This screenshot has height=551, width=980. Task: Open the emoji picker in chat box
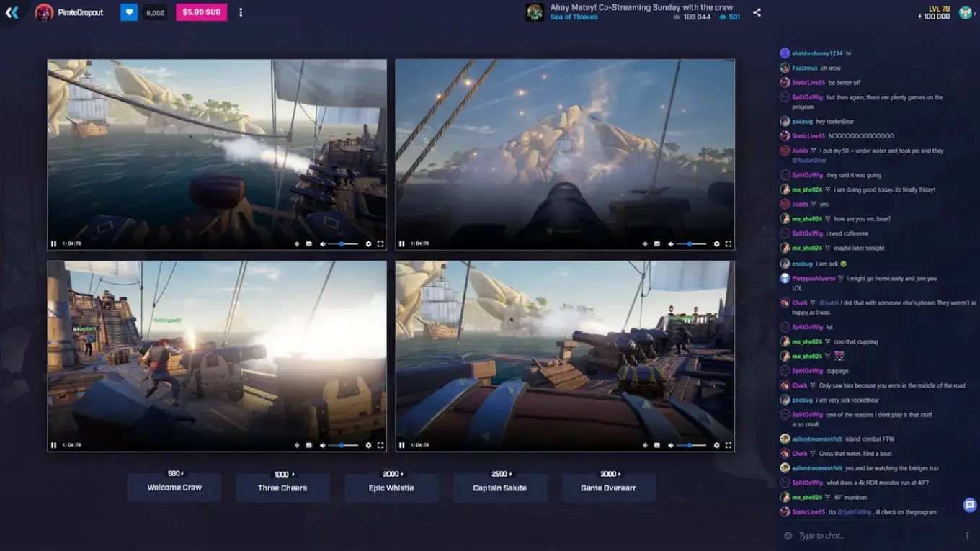pyautogui.click(x=788, y=536)
